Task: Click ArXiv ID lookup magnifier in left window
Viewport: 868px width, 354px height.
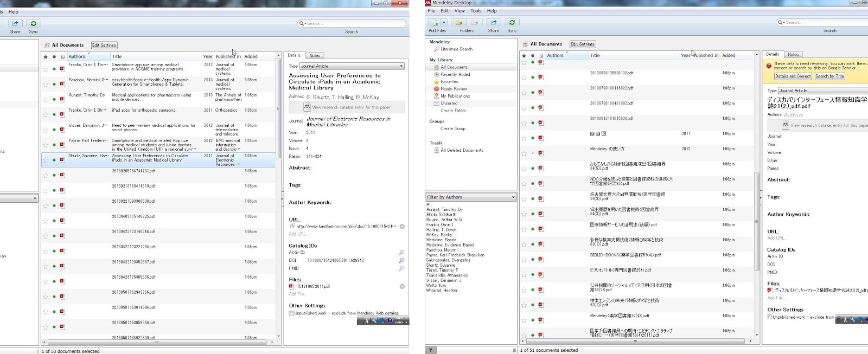Action: tap(401, 253)
